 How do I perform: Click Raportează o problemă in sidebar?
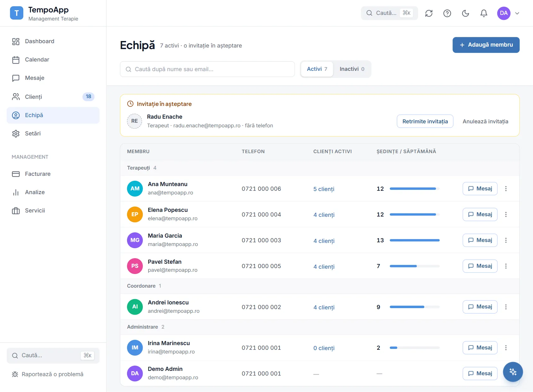point(48,374)
